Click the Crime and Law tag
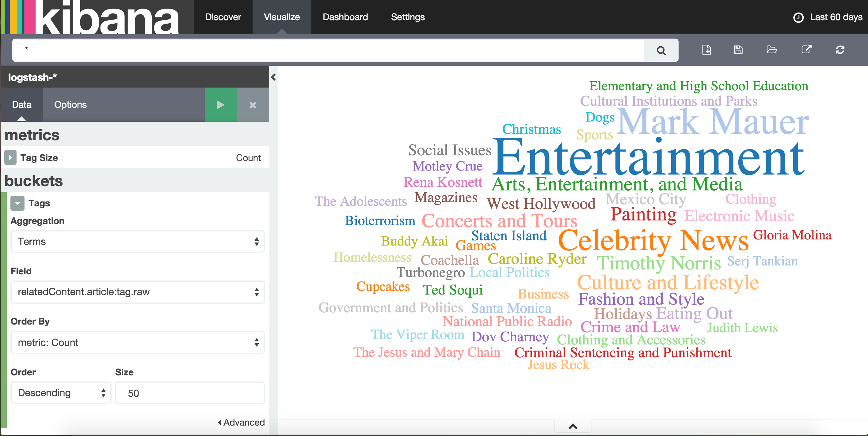868x436 pixels. (x=630, y=327)
